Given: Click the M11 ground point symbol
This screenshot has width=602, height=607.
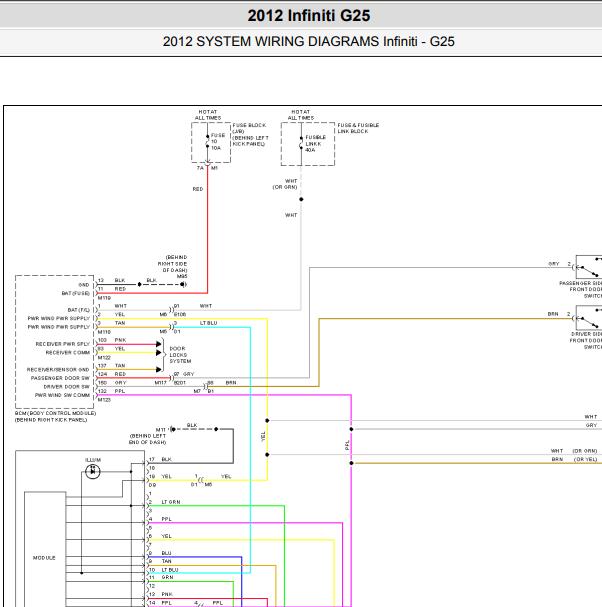Looking at the screenshot, I should (x=173, y=429).
